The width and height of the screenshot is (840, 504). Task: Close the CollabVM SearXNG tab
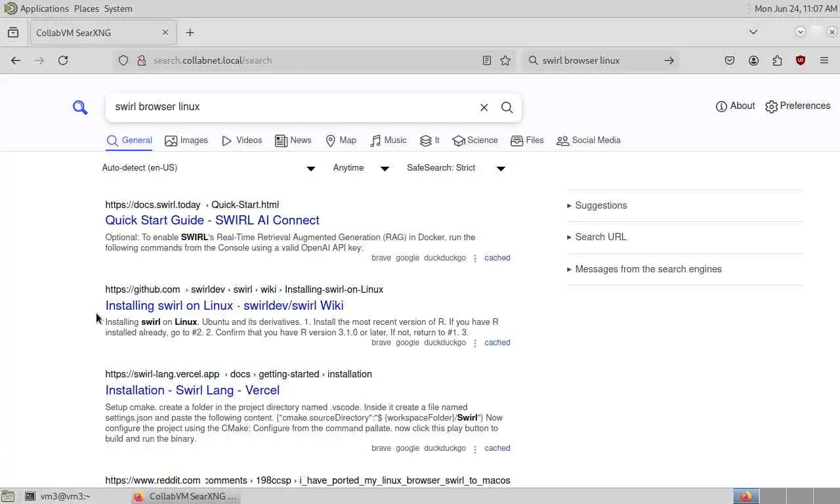pyautogui.click(x=165, y=32)
